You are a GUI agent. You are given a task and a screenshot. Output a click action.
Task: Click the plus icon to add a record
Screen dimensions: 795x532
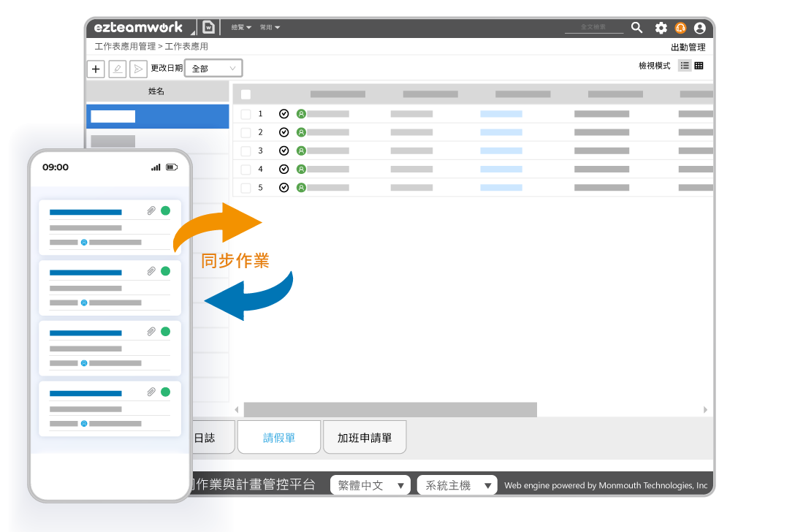pyautogui.click(x=96, y=69)
